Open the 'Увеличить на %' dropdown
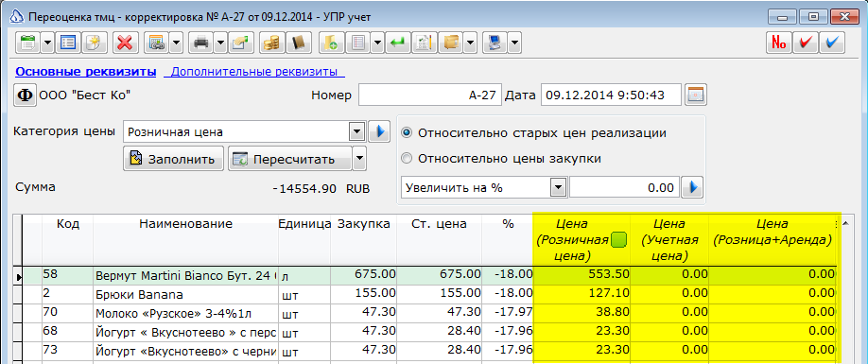Image resolution: width=868 pixels, height=364 pixels. tap(558, 187)
